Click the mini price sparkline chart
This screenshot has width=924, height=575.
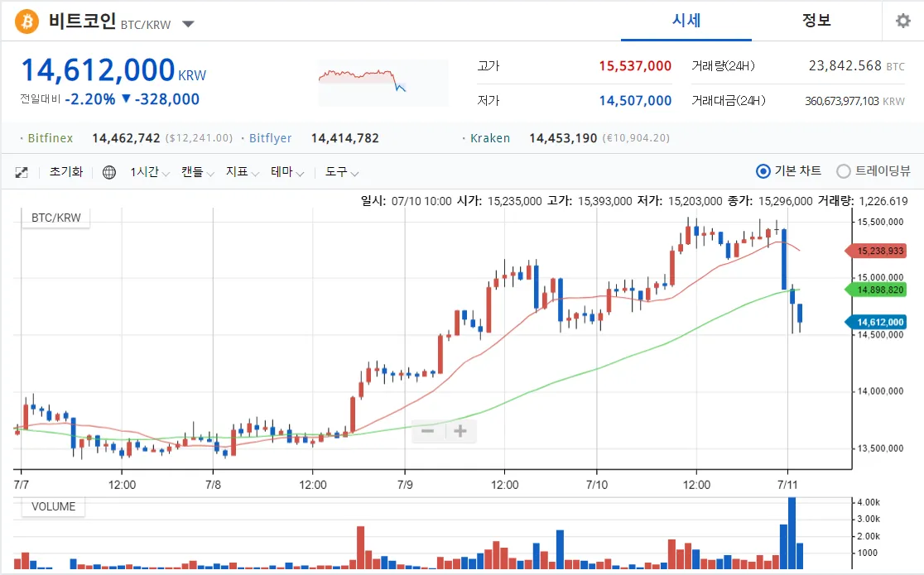(383, 82)
